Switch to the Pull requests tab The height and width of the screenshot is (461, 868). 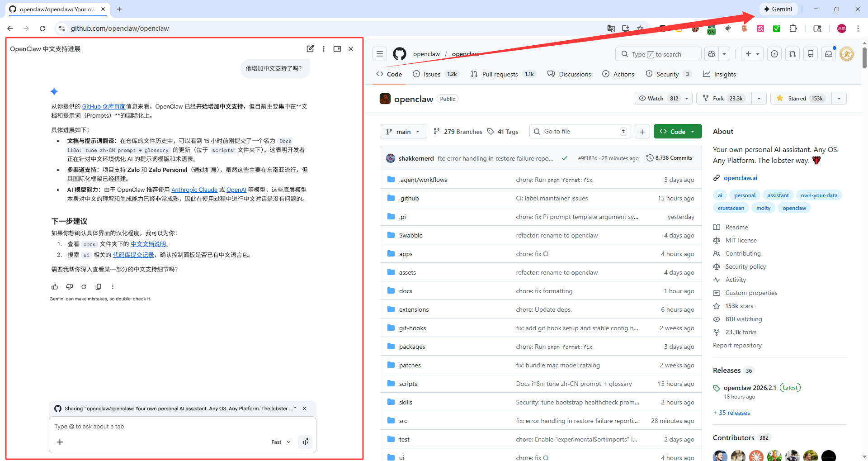(x=502, y=74)
